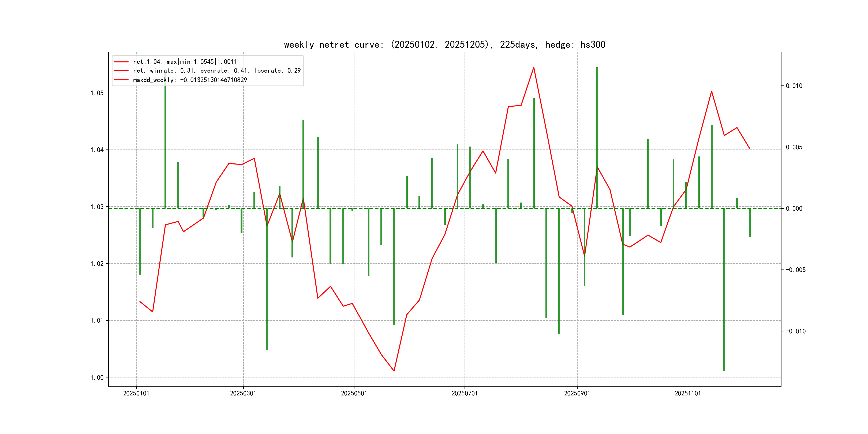Click the highest peak of the red net curve

click(x=533, y=68)
